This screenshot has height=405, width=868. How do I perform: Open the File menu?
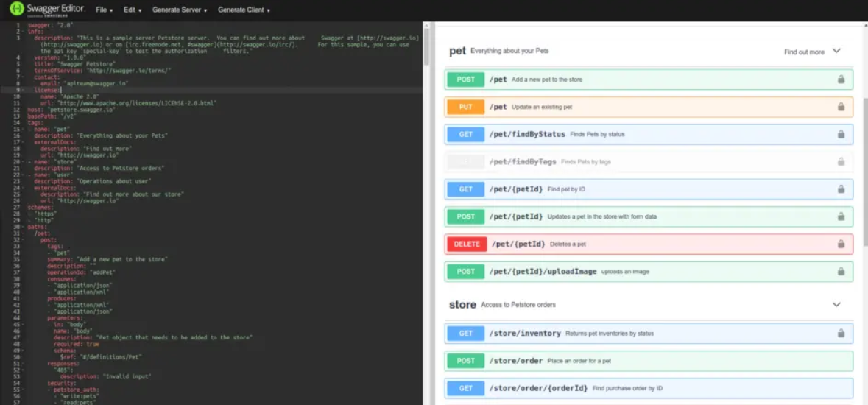coord(104,10)
